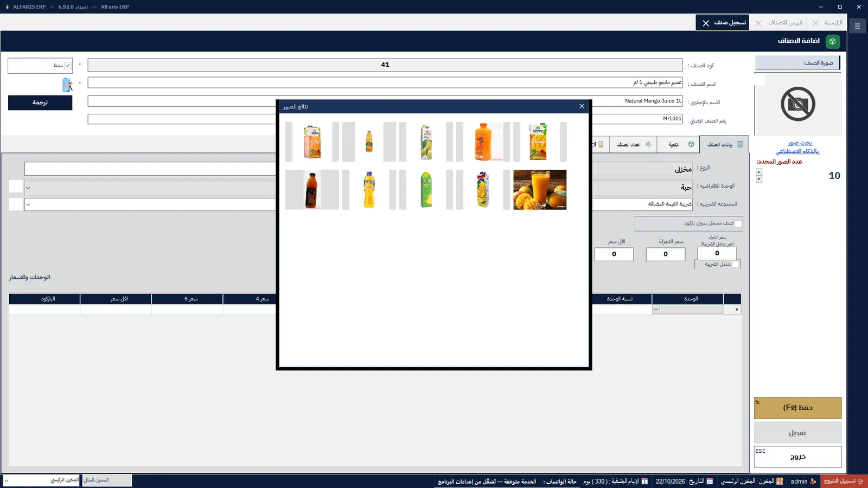Click the خروج exit button
This screenshot has height=488, width=868.
[x=797, y=457]
